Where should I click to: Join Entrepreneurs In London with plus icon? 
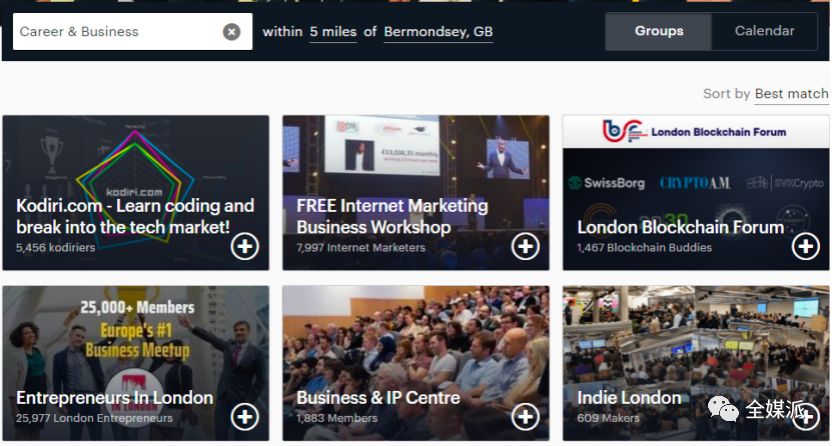point(245,417)
